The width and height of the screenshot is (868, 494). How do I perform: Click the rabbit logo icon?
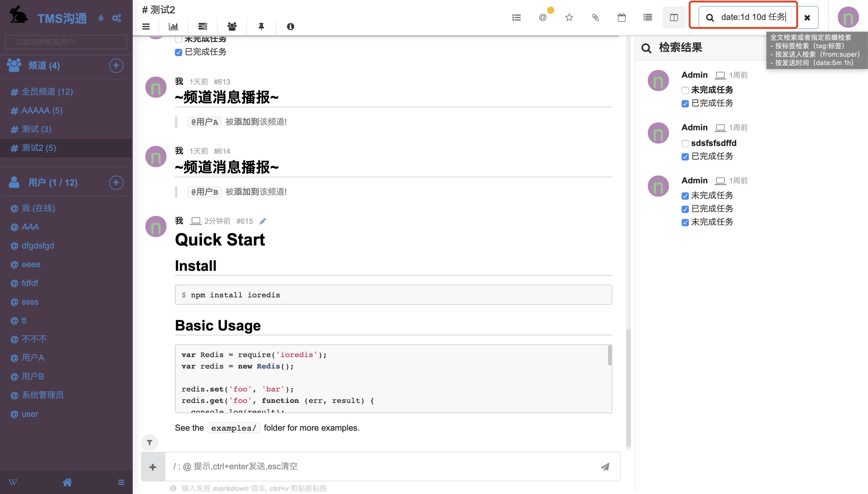(x=19, y=14)
